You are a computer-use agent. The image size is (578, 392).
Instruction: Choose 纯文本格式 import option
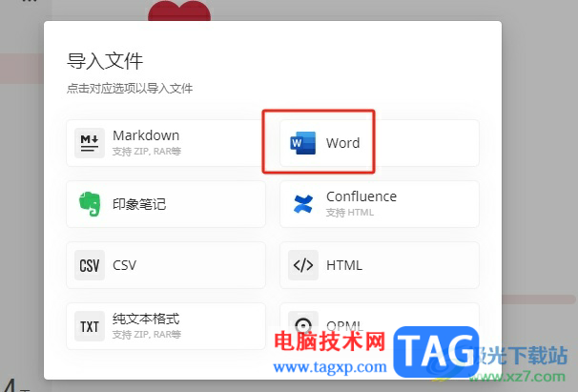(x=166, y=326)
